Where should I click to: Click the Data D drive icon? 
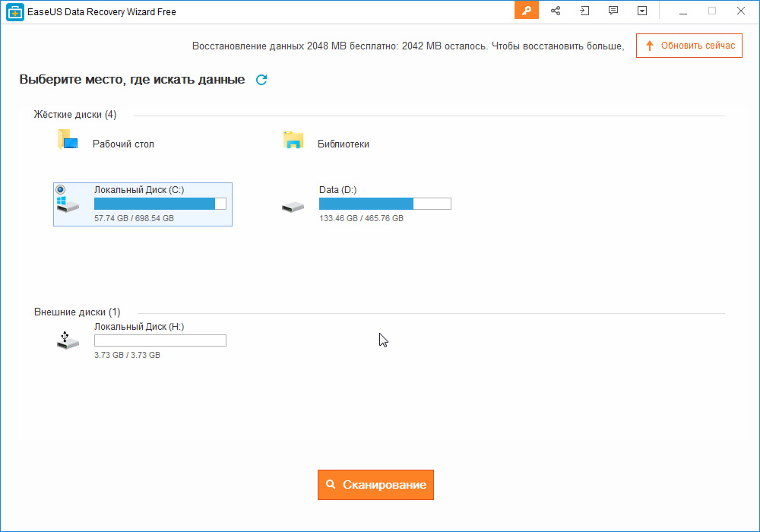coord(293,207)
